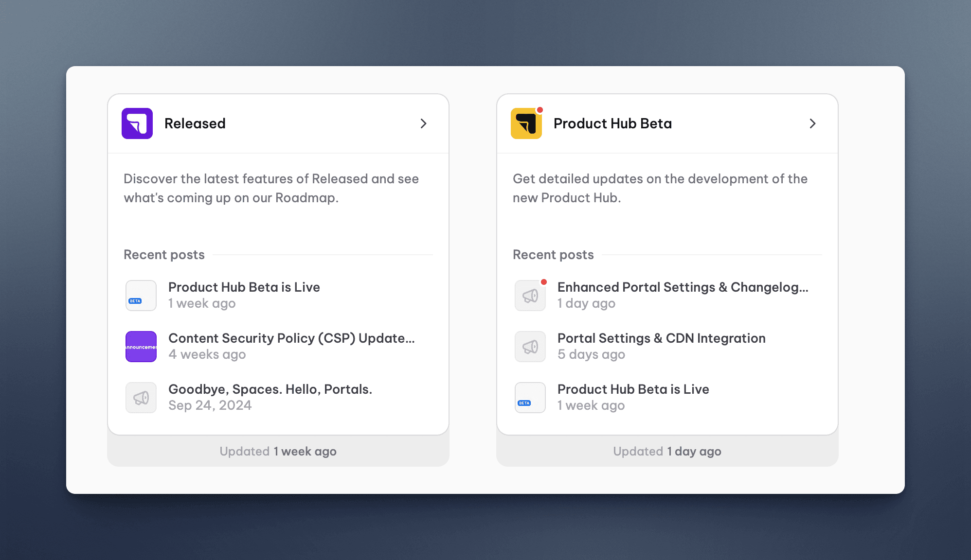Viewport: 971px width, 560px height.
Task: Click megaphone icon beside Portal Settings & CDN
Action: click(530, 347)
